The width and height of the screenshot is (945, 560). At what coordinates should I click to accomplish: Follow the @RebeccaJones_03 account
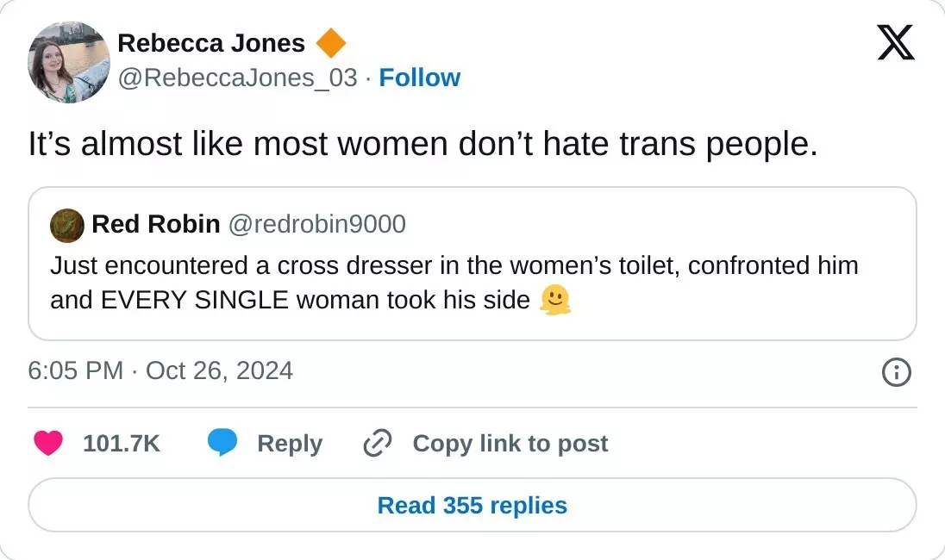[420, 78]
